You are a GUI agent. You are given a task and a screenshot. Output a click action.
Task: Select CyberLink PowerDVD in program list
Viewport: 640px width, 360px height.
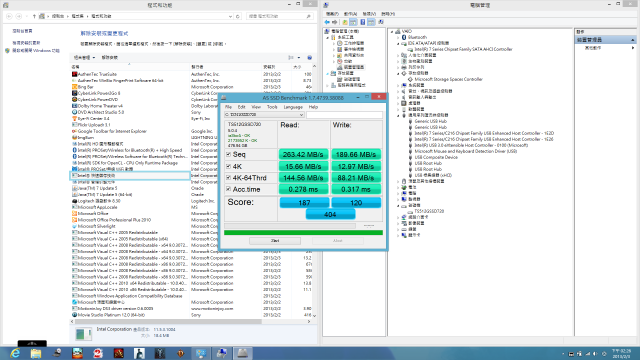click(x=98, y=100)
